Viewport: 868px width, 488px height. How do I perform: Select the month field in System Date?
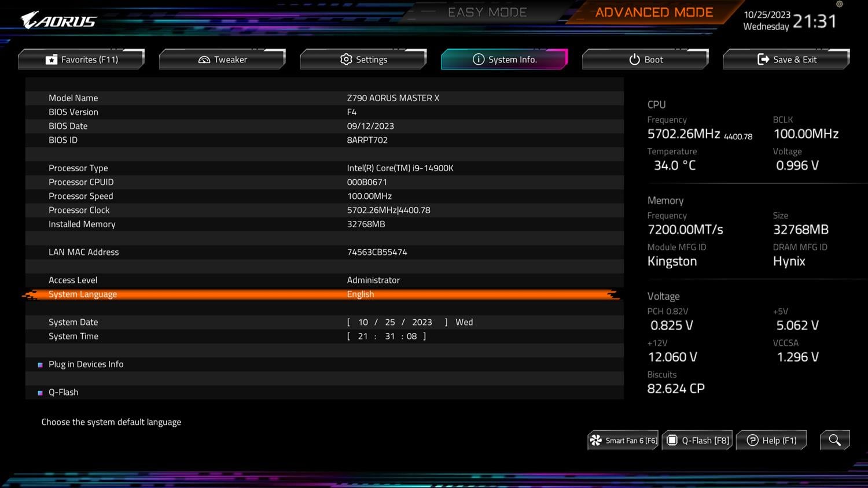(363, 322)
